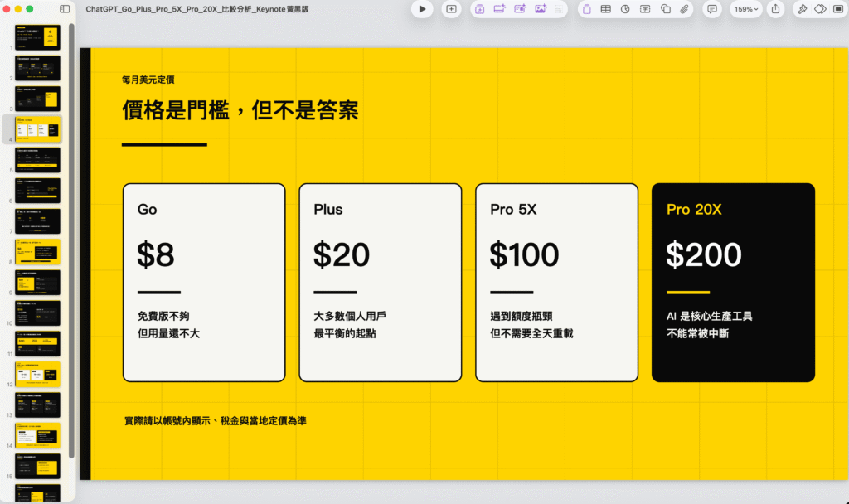Click the purple slide-with-sparkle toolbar icon
The image size is (849, 504).
[499, 9]
